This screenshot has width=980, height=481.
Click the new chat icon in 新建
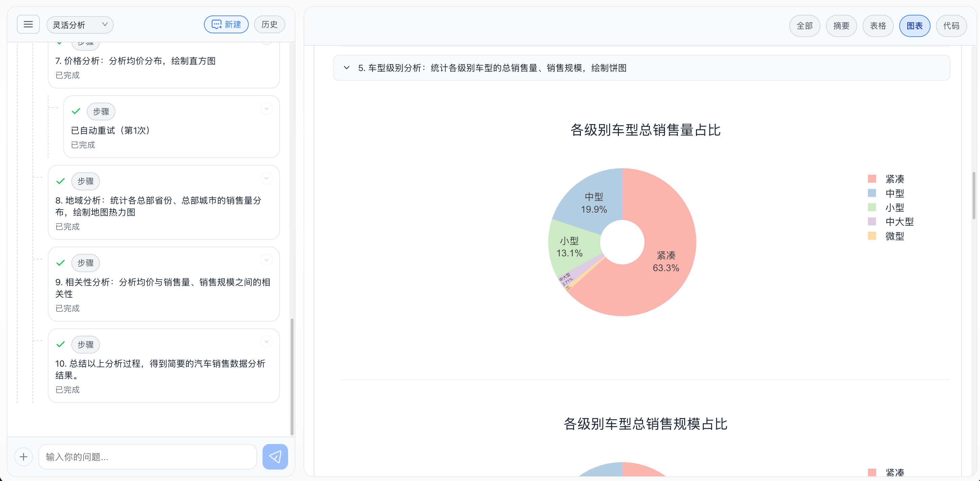pyautogui.click(x=216, y=25)
